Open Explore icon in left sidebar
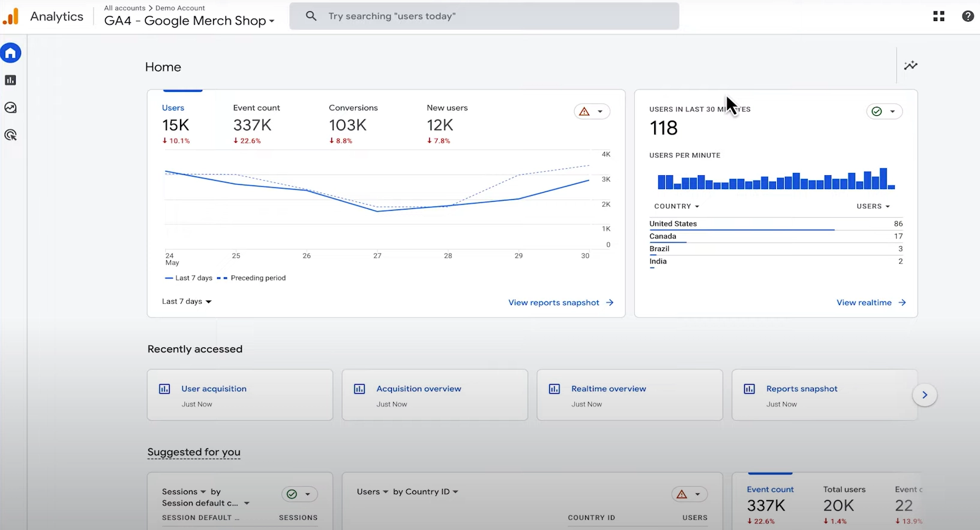The width and height of the screenshot is (980, 530). [x=10, y=107]
